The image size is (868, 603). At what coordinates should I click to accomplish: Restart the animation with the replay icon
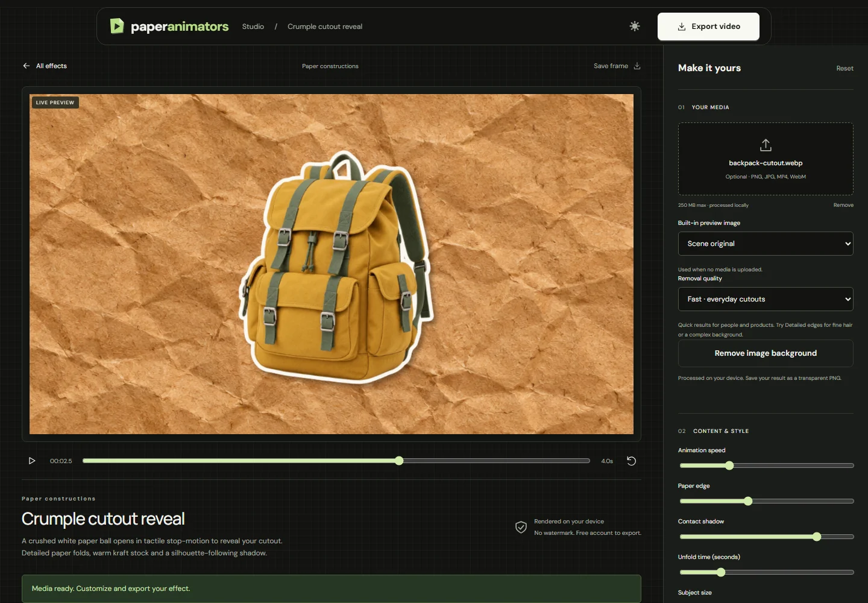pos(631,461)
